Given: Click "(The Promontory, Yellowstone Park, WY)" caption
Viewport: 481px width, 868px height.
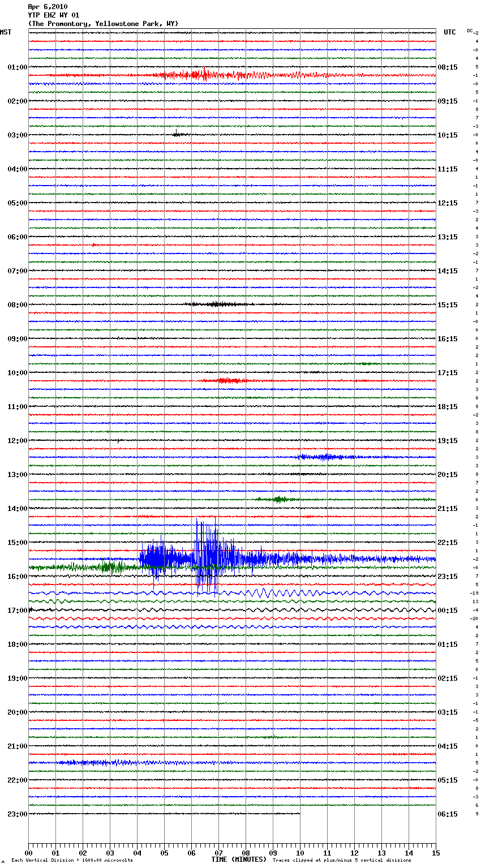Looking at the screenshot, I should [x=103, y=24].
